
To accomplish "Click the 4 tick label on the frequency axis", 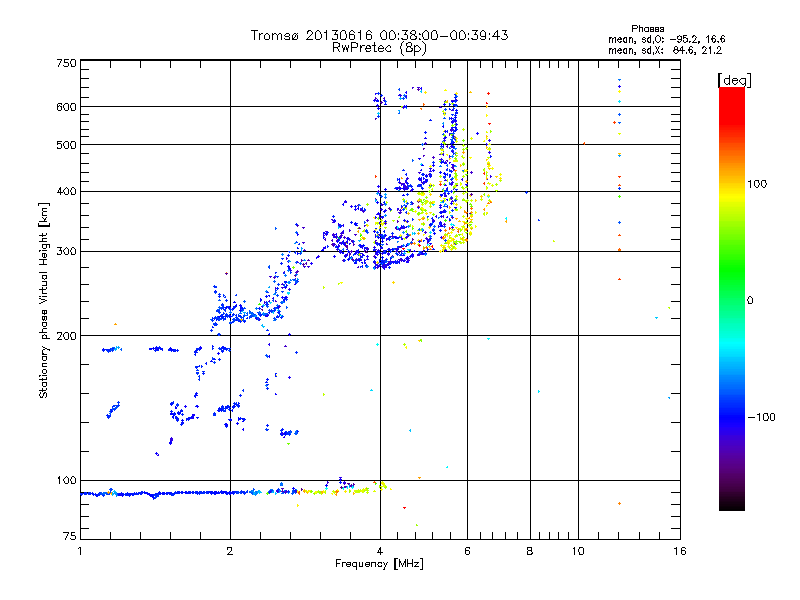I will [x=379, y=551].
